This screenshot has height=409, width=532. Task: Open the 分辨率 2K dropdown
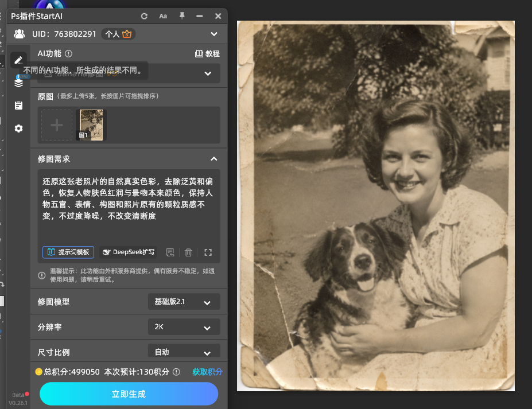point(184,327)
